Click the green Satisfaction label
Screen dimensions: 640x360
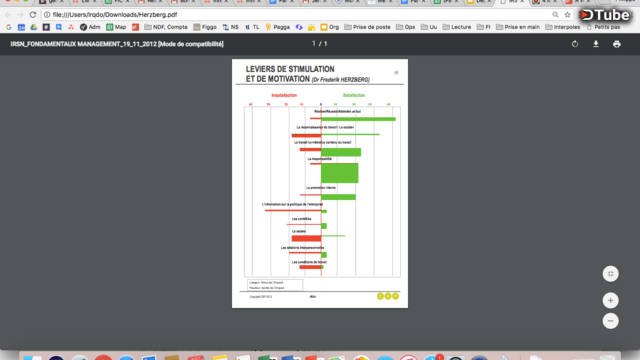[x=354, y=95]
